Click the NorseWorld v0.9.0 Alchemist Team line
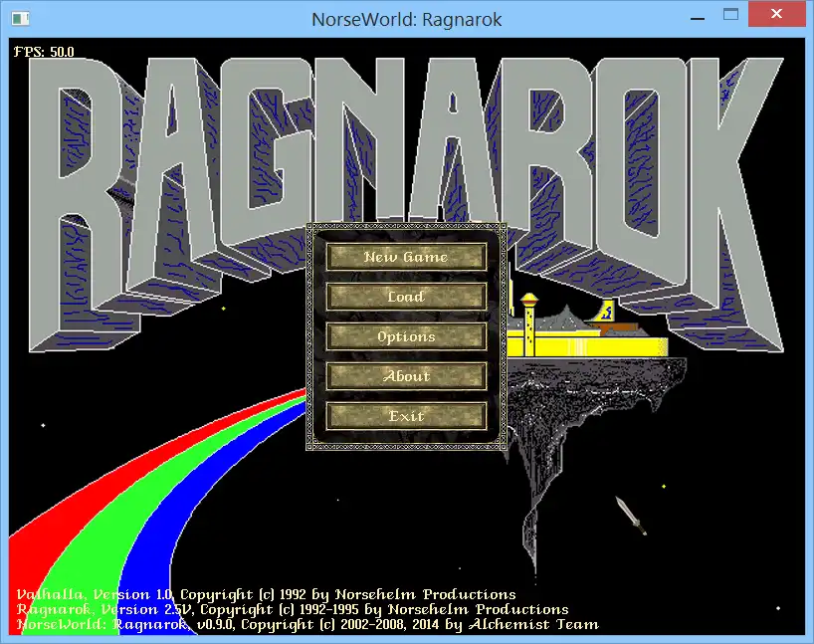814x644 pixels. point(307,624)
